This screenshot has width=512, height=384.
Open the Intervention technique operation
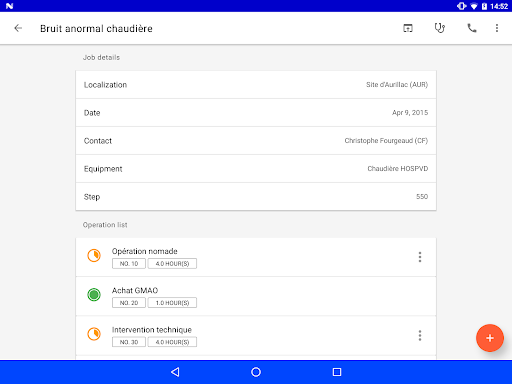point(256,335)
